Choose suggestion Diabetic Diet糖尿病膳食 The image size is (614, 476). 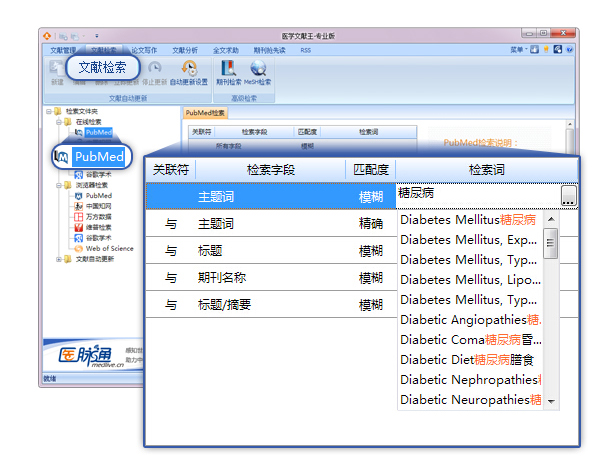coord(469,359)
